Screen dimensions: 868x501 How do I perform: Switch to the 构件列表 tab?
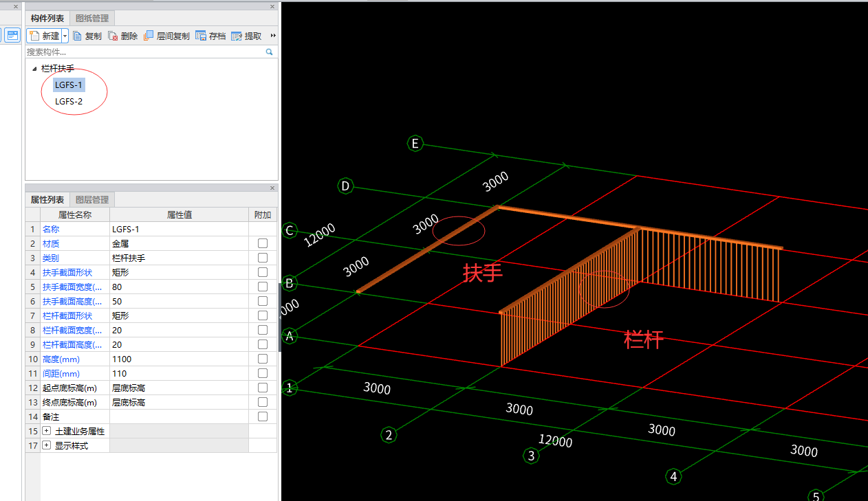[47, 19]
